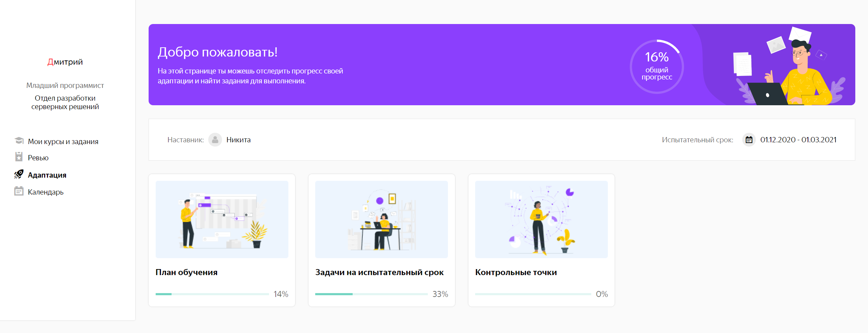Open the Календарь menu item
The height and width of the screenshot is (333, 868).
[46, 192]
